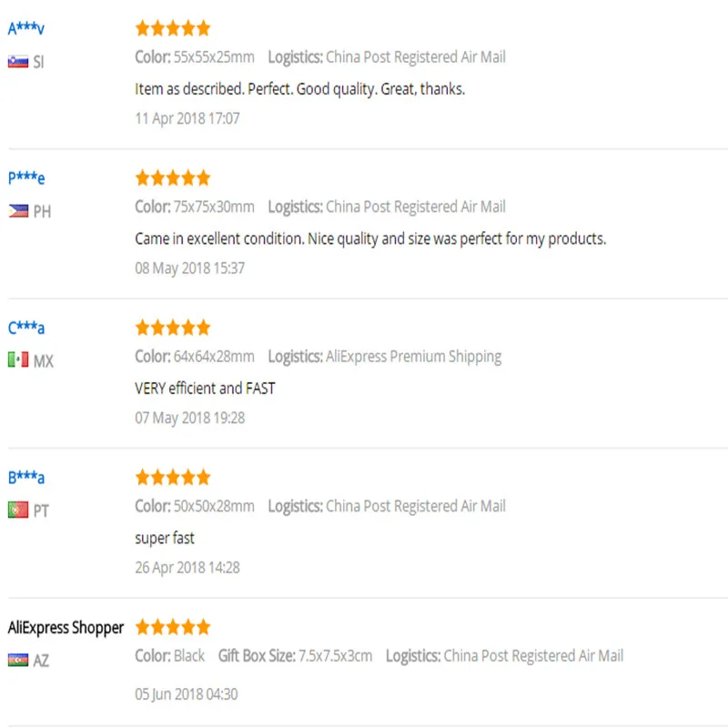The image size is (728, 728).
Task: Open reviewer A***v's profile
Action: tap(26, 28)
